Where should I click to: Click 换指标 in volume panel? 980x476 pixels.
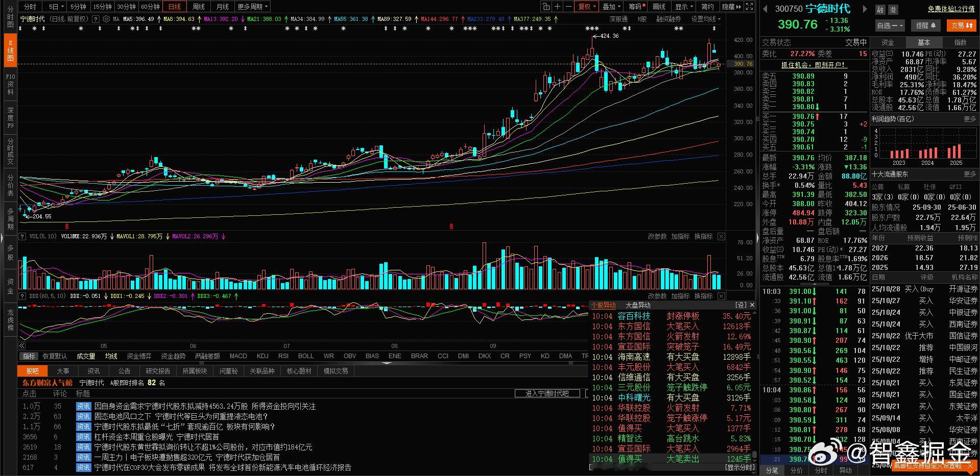point(703,237)
